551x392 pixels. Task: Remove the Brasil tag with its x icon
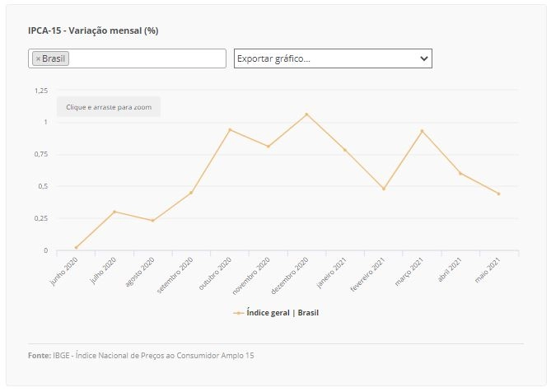point(39,58)
